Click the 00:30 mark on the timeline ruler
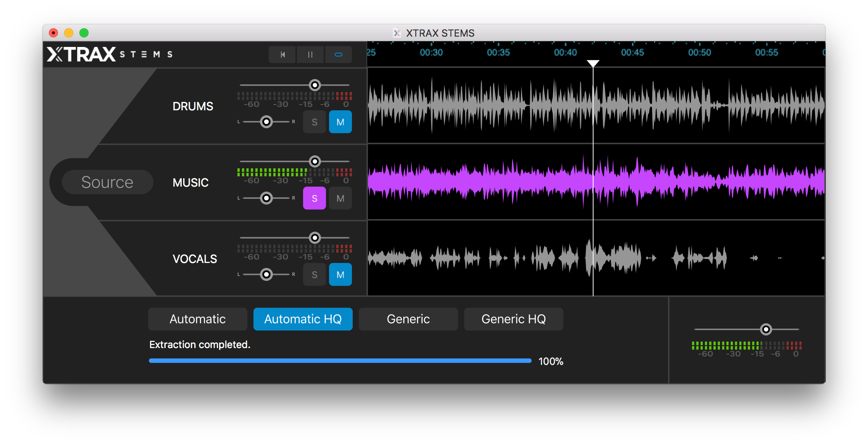868x445 pixels. click(431, 53)
